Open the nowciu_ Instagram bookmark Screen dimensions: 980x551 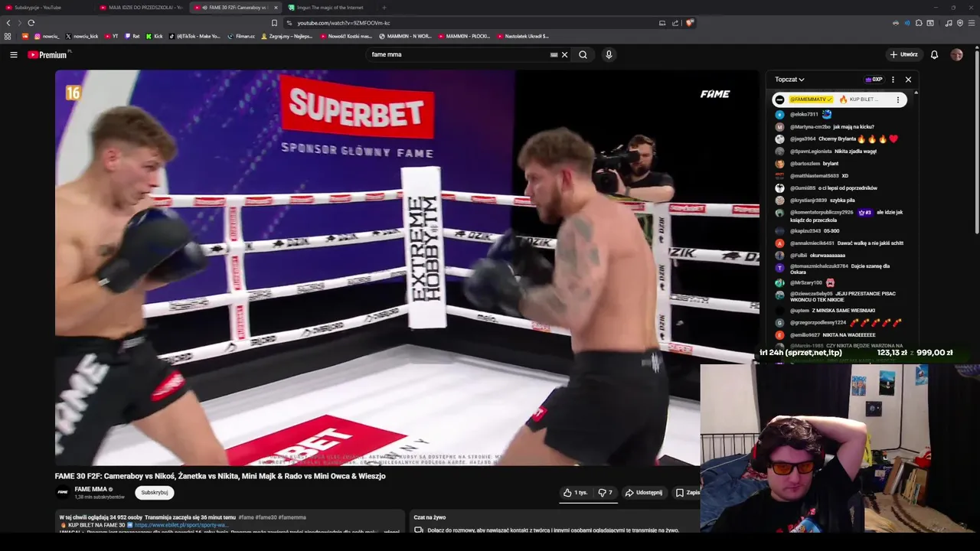point(46,36)
